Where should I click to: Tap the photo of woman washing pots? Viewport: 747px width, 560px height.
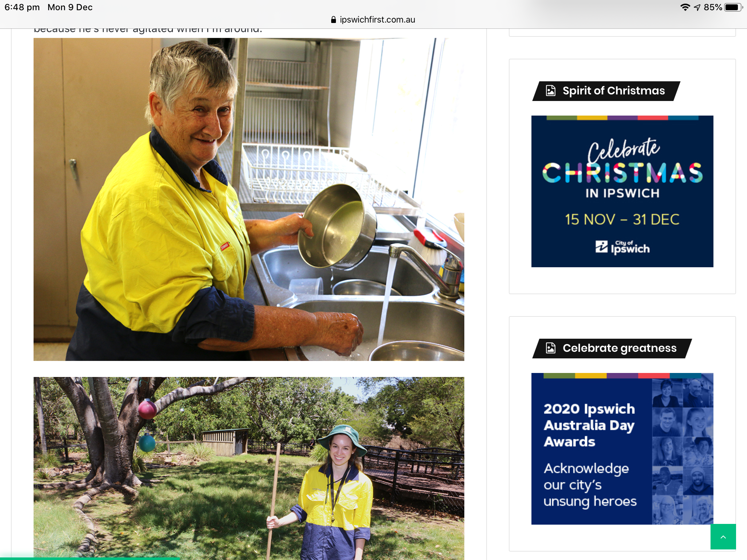point(249,199)
